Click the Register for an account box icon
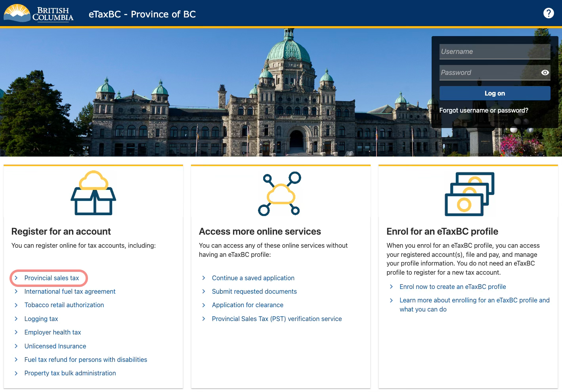 point(93,193)
